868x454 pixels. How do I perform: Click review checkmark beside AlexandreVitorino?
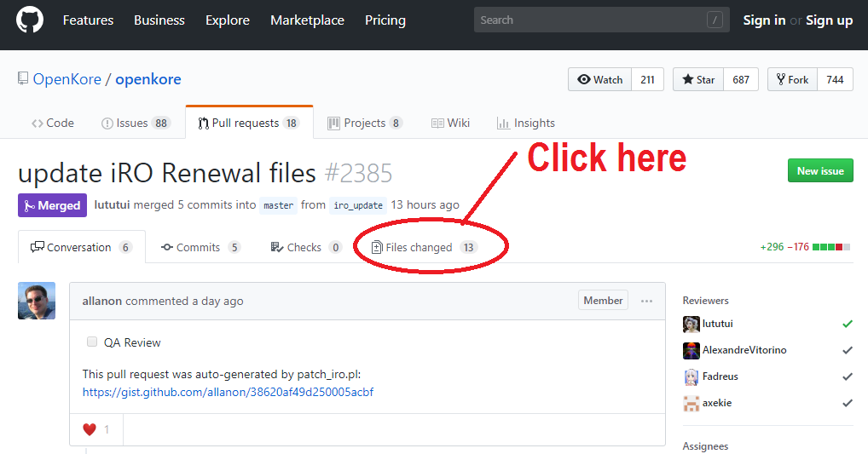[848, 350]
